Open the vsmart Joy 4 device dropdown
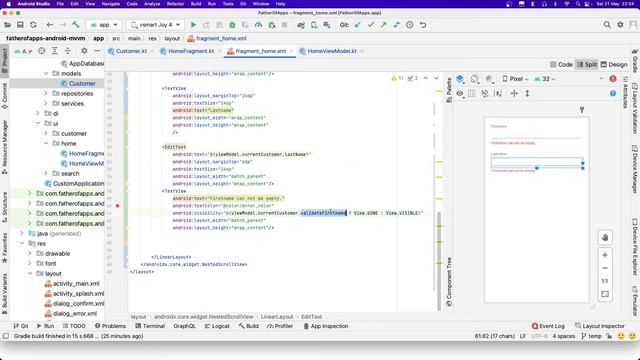 [x=155, y=25]
